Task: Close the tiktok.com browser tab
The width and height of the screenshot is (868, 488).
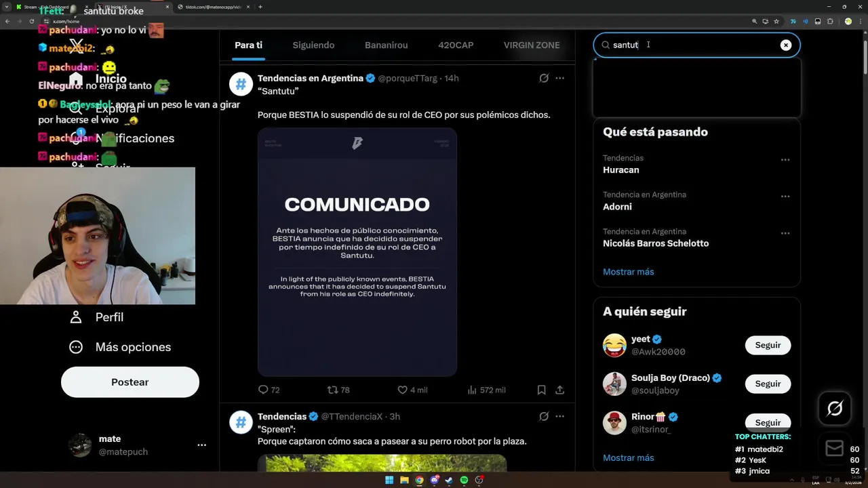Action: (249, 7)
